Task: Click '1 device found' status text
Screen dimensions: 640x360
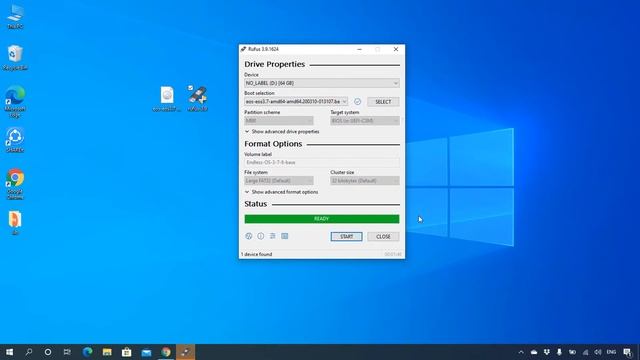Action: point(256,254)
